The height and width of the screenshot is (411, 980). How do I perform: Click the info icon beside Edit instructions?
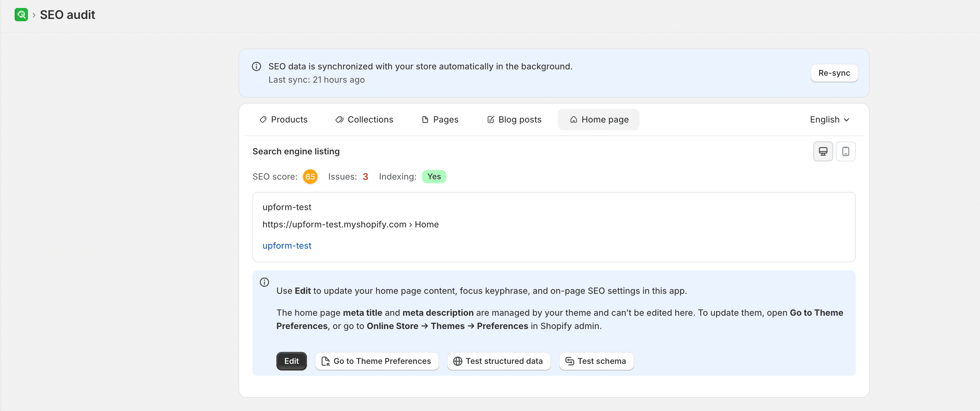pyautogui.click(x=264, y=282)
